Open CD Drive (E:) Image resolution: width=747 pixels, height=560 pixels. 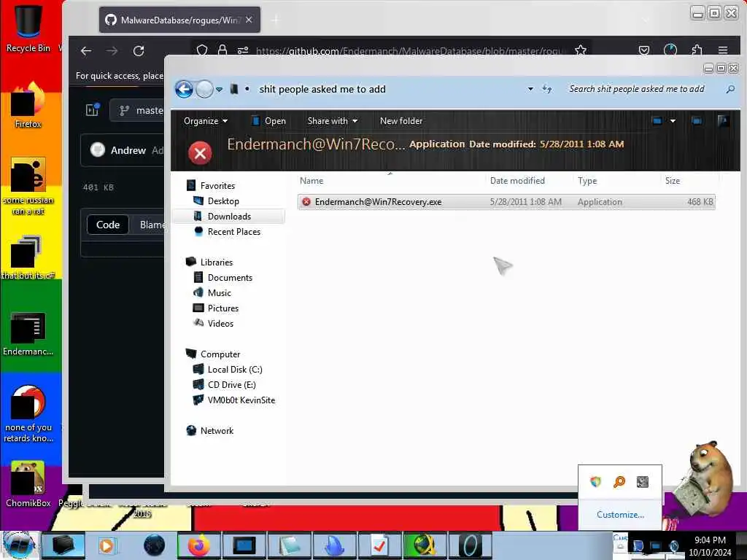(x=231, y=385)
